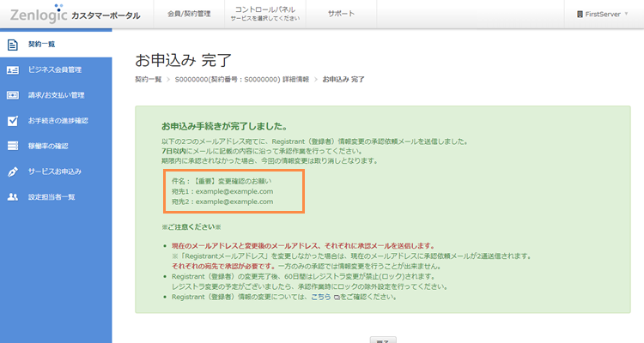Click the 契約一覧 breadcrumb link
The height and width of the screenshot is (343, 644).
pos(149,79)
